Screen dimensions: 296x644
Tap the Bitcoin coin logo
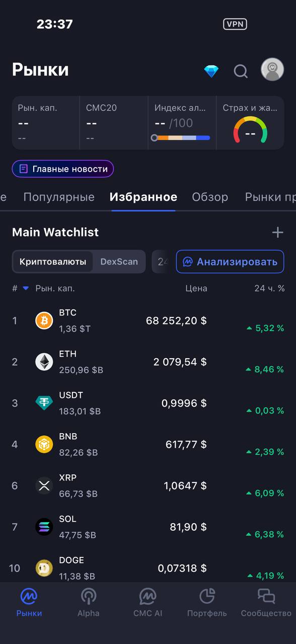(x=44, y=320)
